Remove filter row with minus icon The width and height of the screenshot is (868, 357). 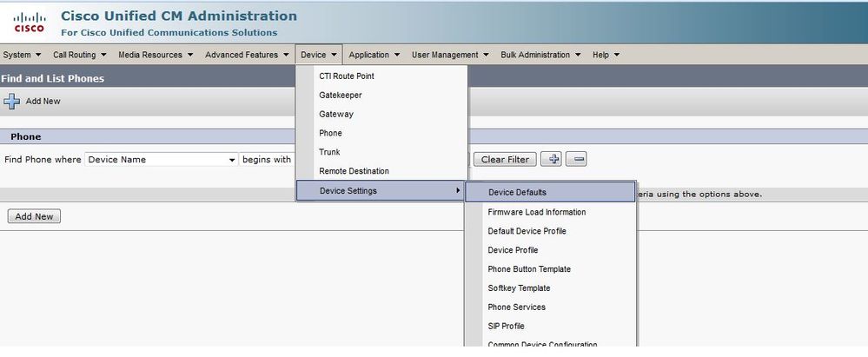(577, 159)
